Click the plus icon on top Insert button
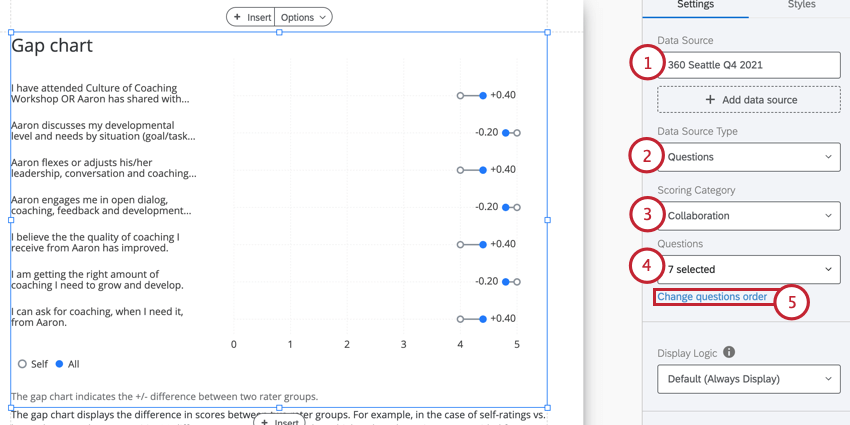 237,17
